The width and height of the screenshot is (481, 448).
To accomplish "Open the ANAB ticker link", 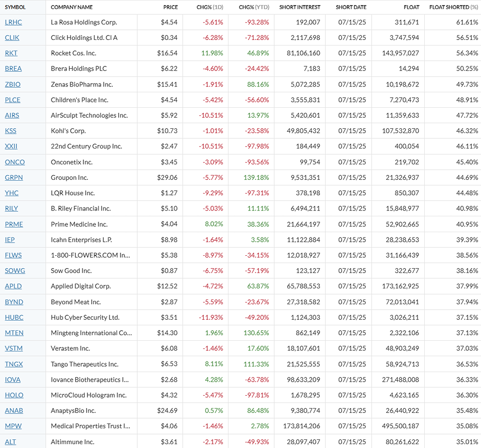I will click(x=14, y=411).
